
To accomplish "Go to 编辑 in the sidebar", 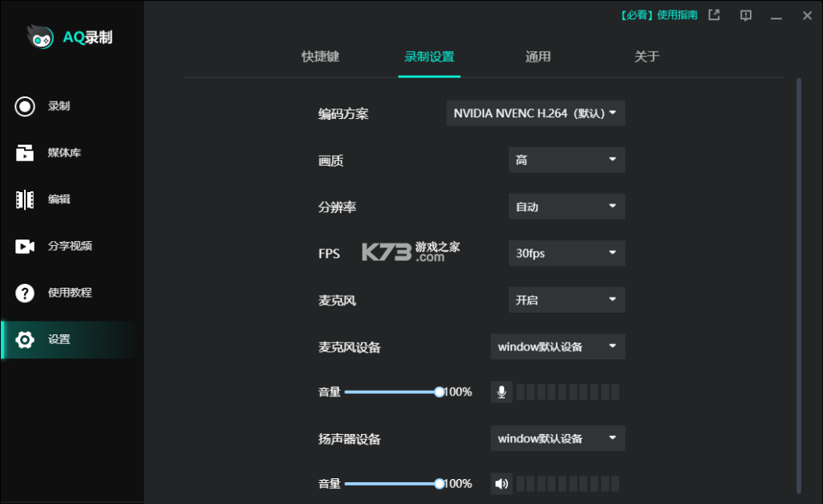I will tap(72, 199).
